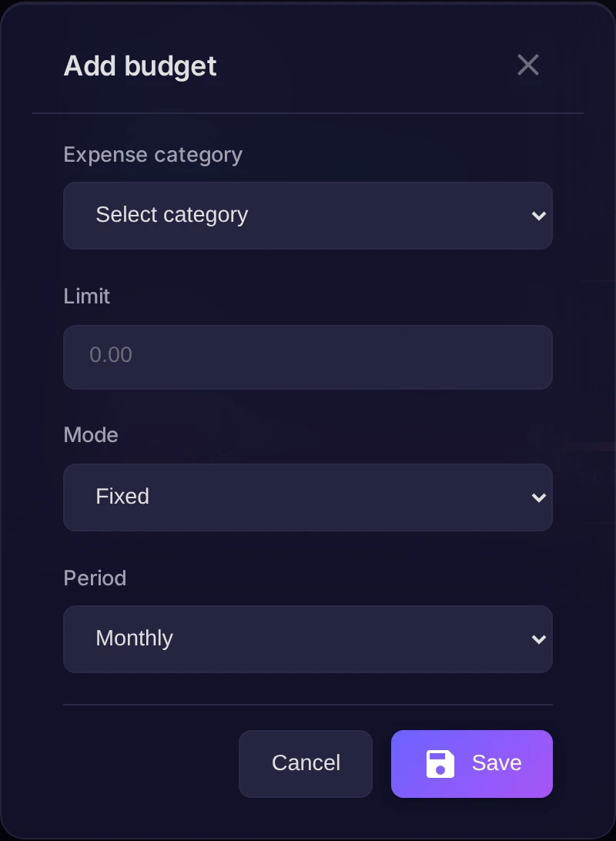The height and width of the screenshot is (841, 616).
Task: Click the Mode field label
Action: (x=91, y=435)
